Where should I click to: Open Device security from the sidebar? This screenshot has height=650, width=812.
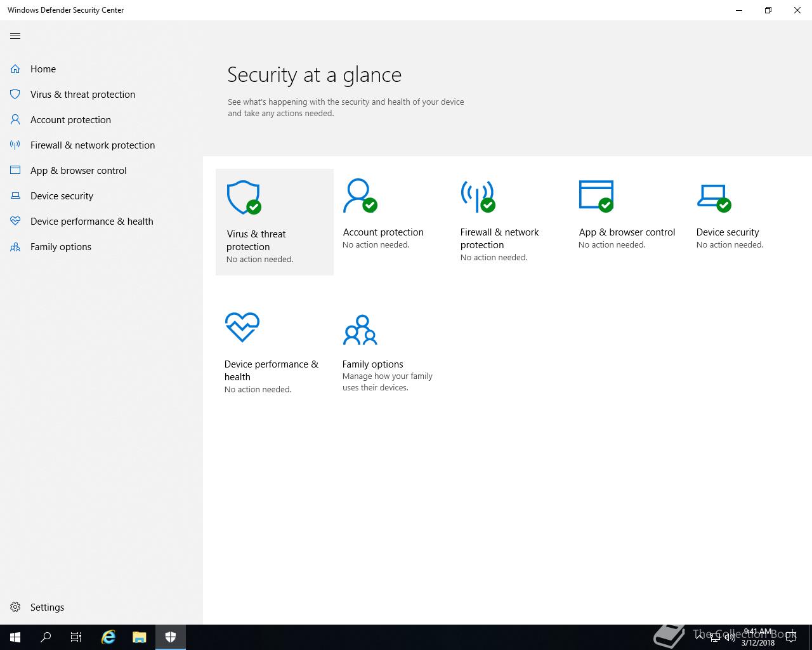click(101, 196)
